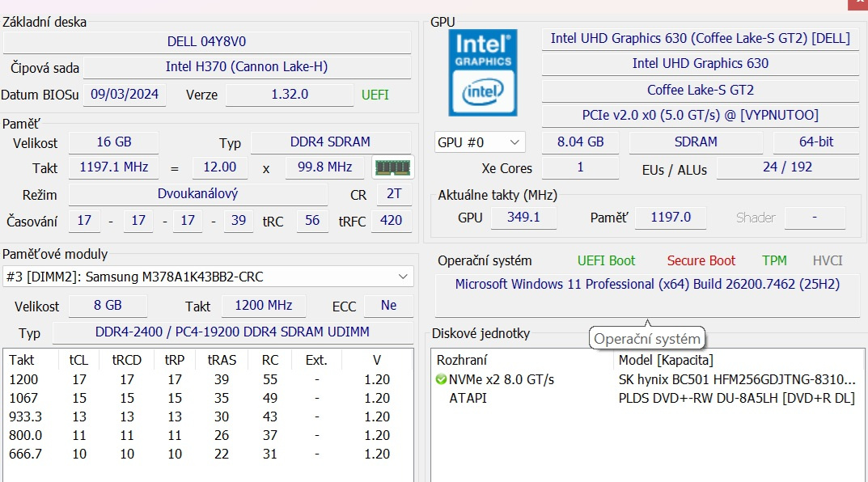Viewport: 868px width, 482px height.
Task: Click the green UEFI Boot status indicator
Action: [606, 260]
